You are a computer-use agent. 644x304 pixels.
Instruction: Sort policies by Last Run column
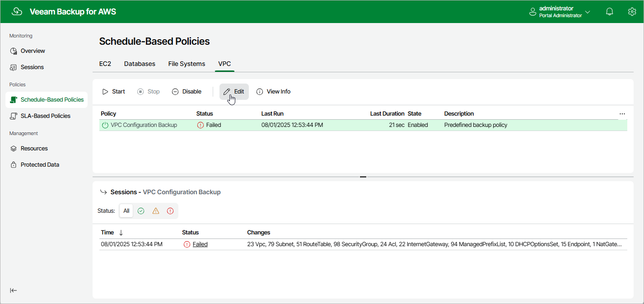pyautogui.click(x=272, y=113)
